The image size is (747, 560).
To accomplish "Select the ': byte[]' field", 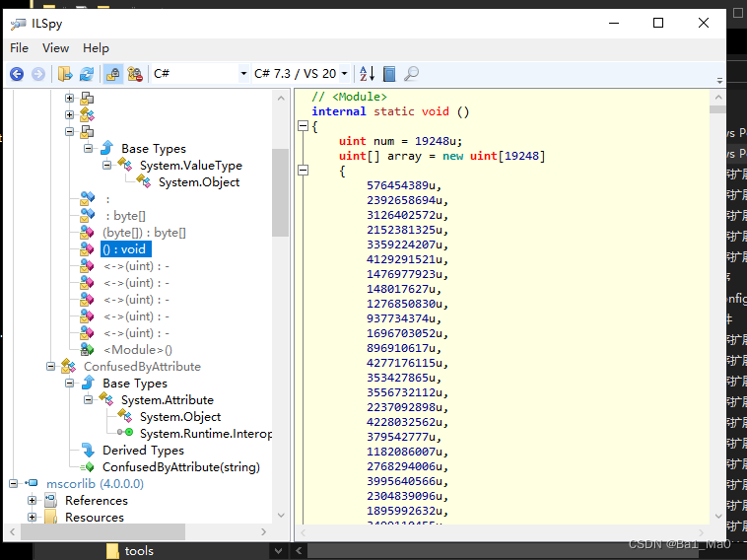I will [x=125, y=216].
